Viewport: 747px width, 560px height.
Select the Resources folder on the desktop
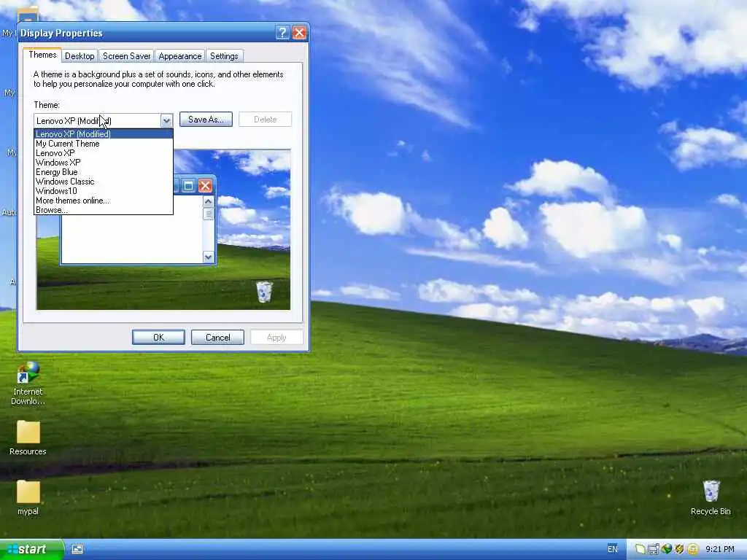(28, 438)
